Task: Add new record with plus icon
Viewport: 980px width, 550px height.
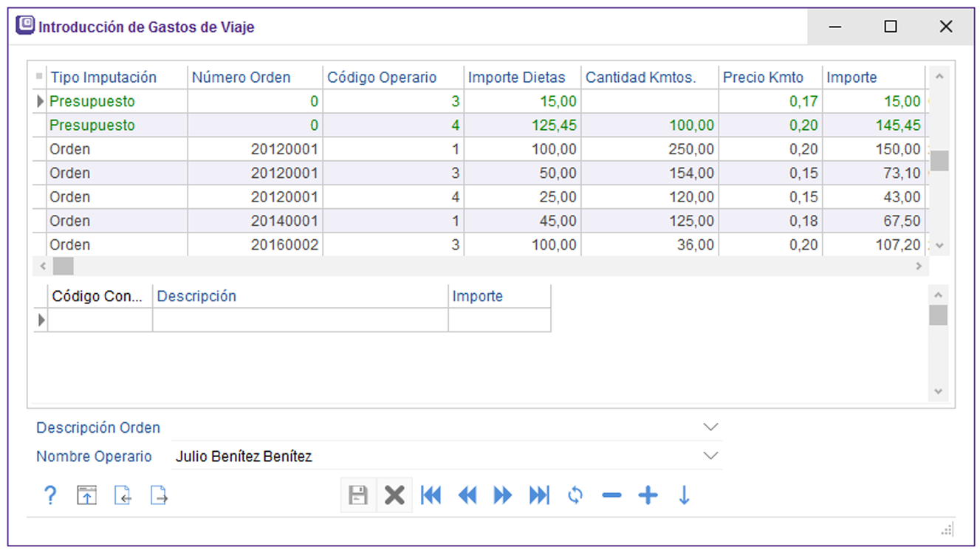Action: [x=648, y=495]
